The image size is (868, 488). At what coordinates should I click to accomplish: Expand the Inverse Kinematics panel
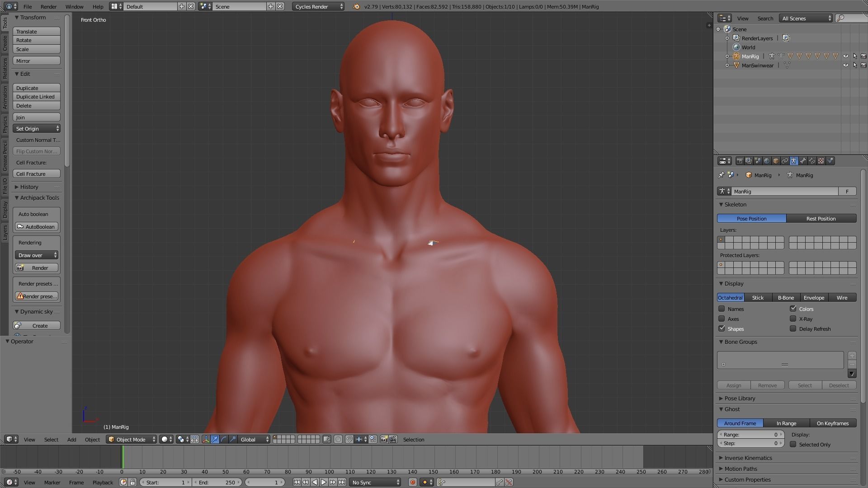(748, 458)
